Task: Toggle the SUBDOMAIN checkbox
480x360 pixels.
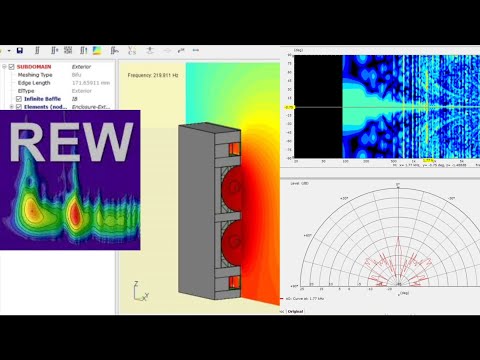Action: 11,67
